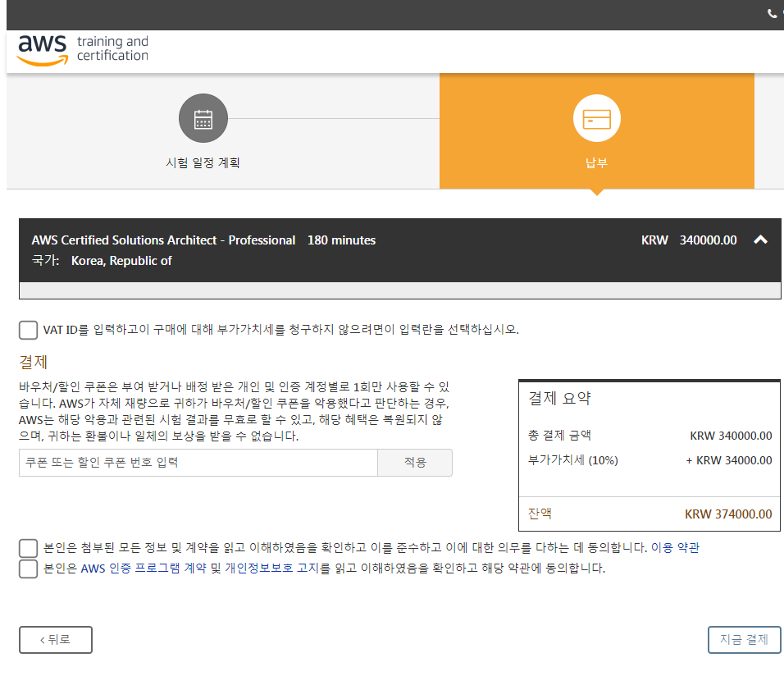Click the header price KRW 340000.00
The height and width of the screenshot is (676, 784).
tap(689, 240)
